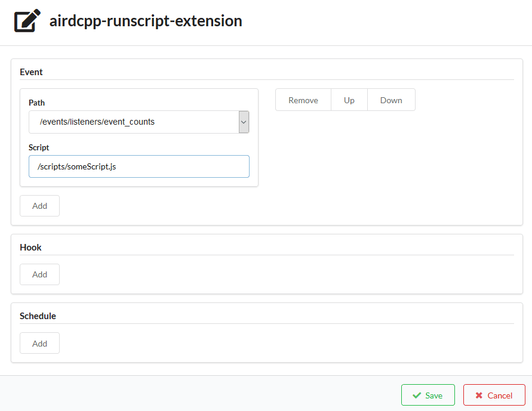Click the Hook section heading
The width and height of the screenshot is (532, 411).
tap(30, 248)
